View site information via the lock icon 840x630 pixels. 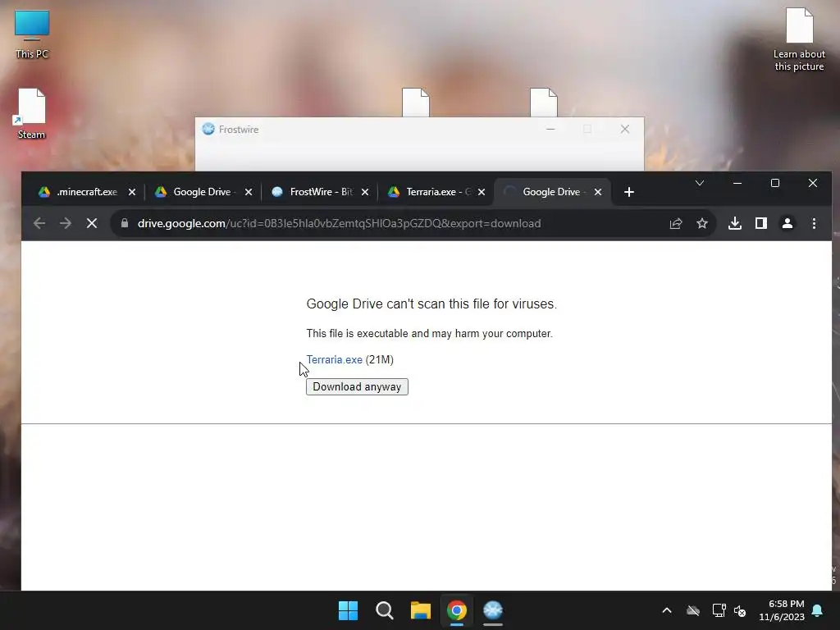(125, 223)
